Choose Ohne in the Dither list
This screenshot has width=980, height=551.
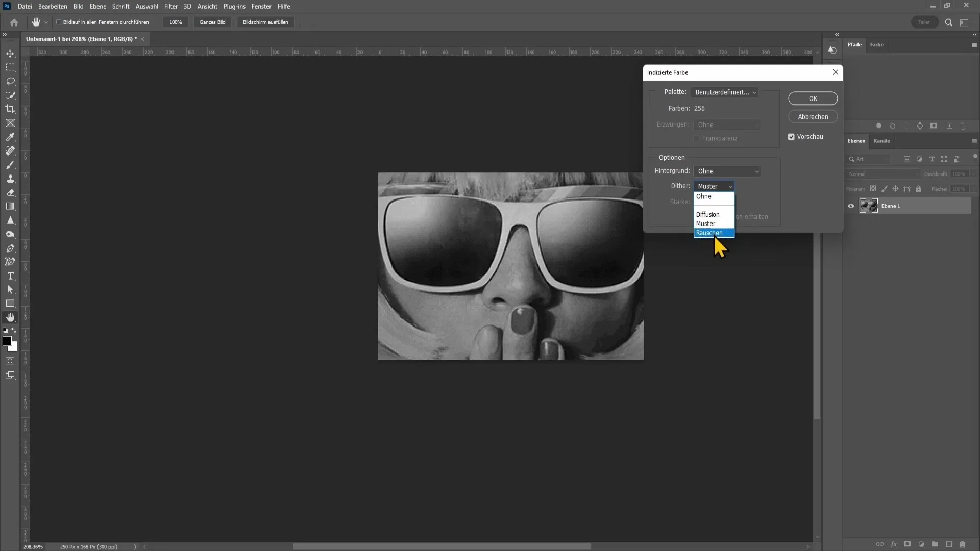[714, 197]
